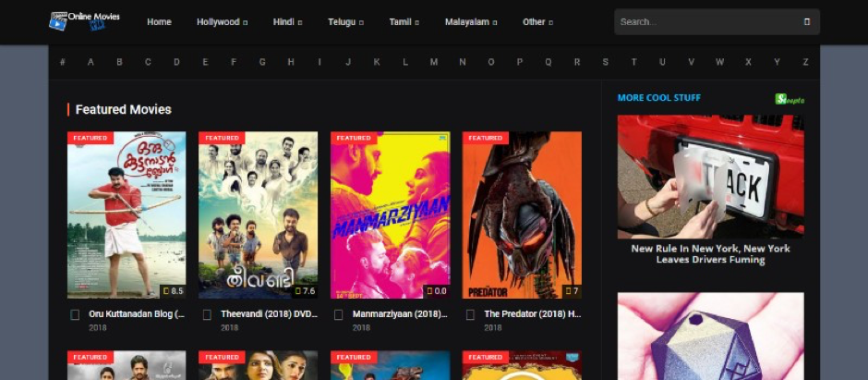Click the small box icon beside The Predator title
The image size is (868, 380).
coord(471,314)
